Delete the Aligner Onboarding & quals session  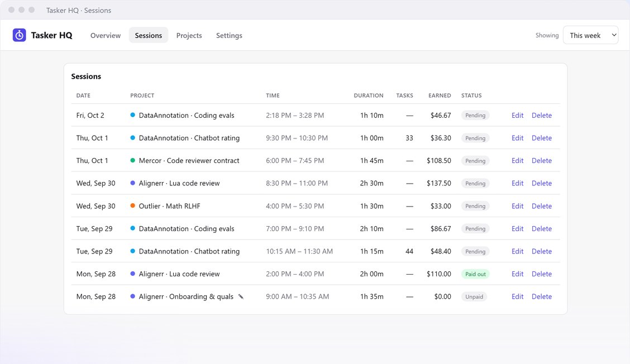542,296
